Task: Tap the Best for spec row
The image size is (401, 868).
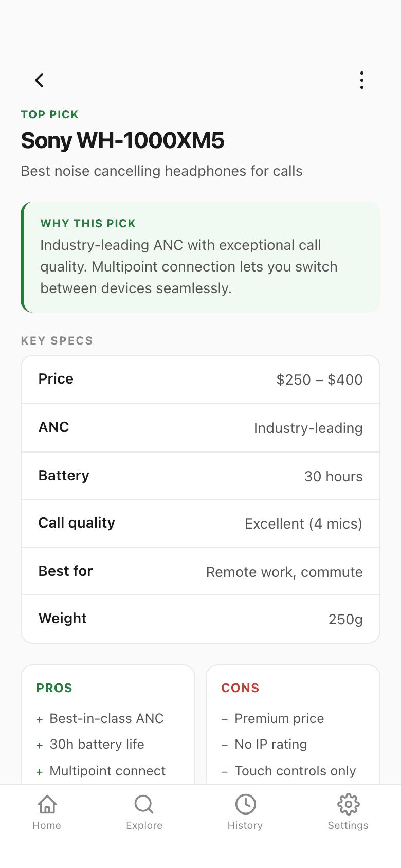Action: tap(200, 571)
